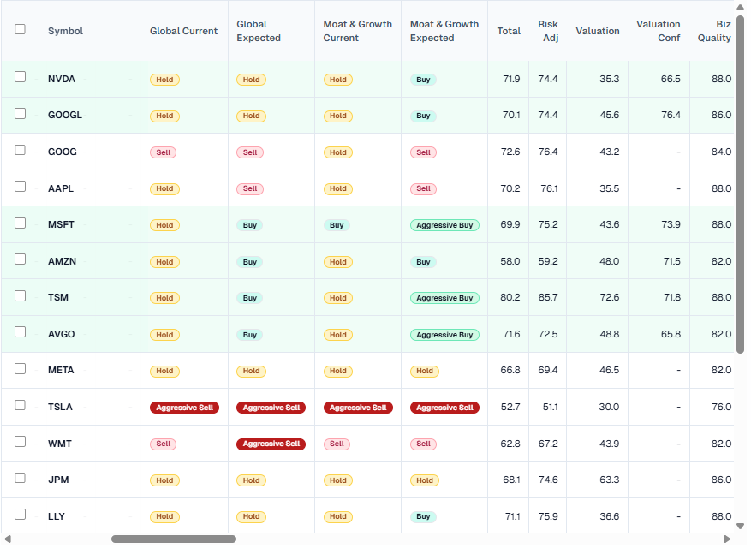Click WMT's Aggressive Sell badge

point(271,444)
